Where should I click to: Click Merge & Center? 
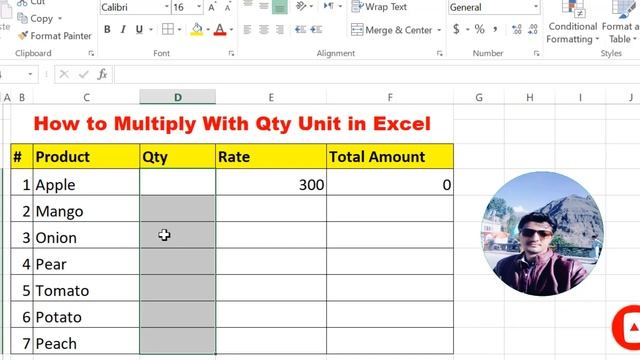pyautogui.click(x=391, y=30)
